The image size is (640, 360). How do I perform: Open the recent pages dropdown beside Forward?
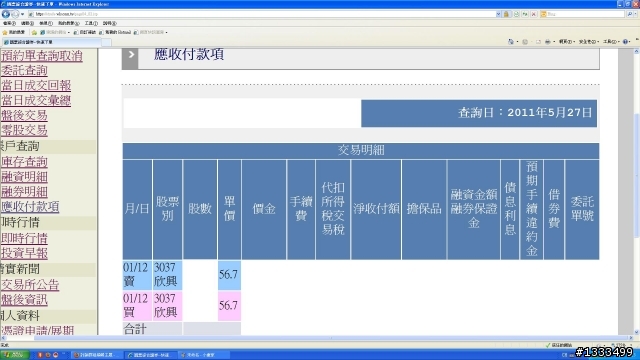(22, 14)
